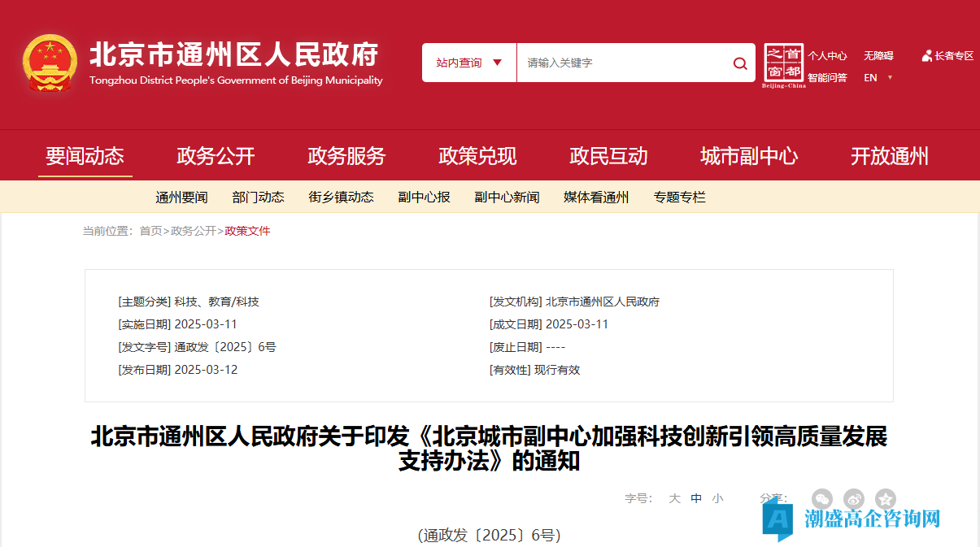
Task: Open the 政务公开 main menu
Action: tap(216, 156)
